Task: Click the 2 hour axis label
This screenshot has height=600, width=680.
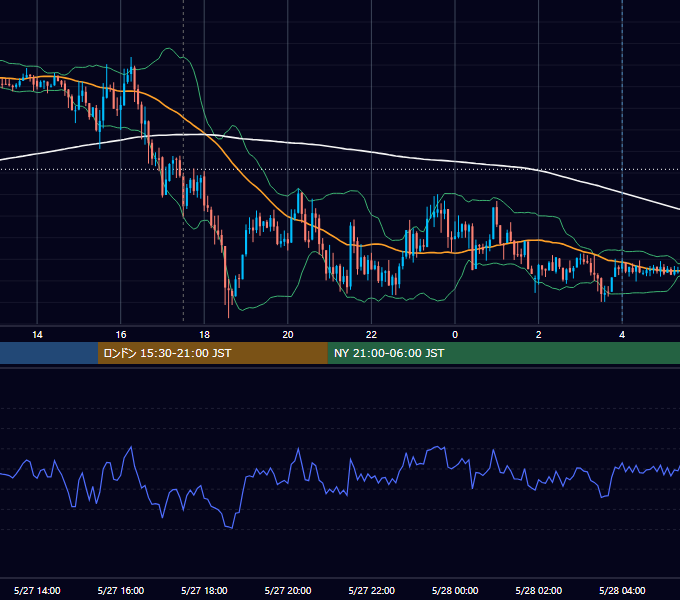Action: (539, 335)
